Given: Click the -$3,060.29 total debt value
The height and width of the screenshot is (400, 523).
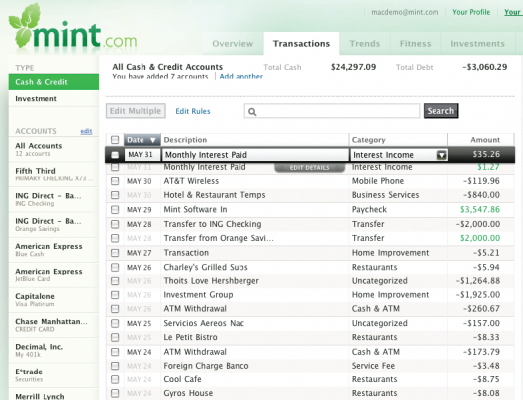Looking at the screenshot, I should click(x=485, y=67).
